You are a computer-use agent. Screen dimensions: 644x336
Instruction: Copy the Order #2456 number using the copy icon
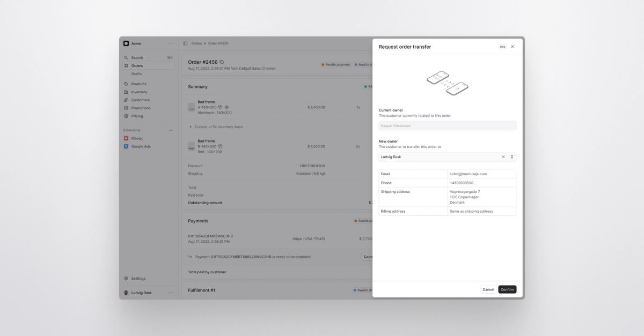pos(222,62)
